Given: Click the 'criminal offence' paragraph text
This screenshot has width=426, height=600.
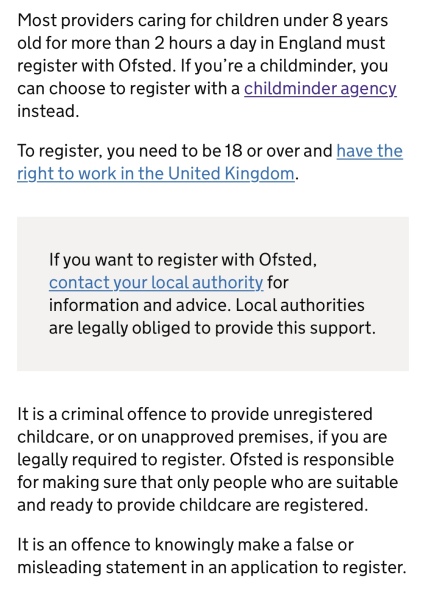Looking at the screenshot, I should [x=207, y=460].
